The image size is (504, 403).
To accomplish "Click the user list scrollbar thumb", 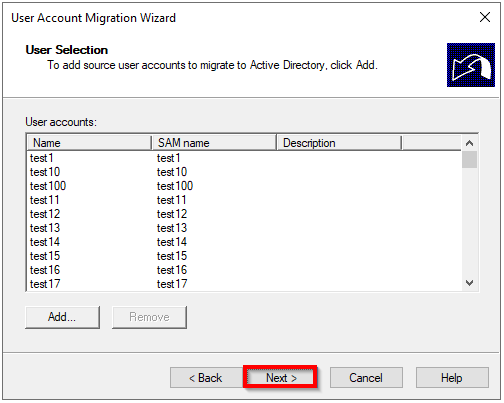I will tap(469, 159).
